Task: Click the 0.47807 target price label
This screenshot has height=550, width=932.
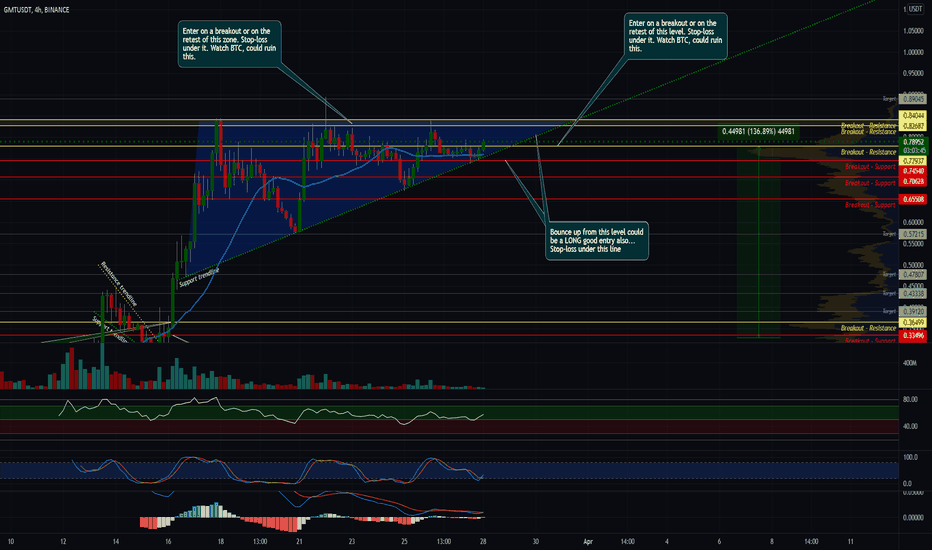Action: coord(914,275)
